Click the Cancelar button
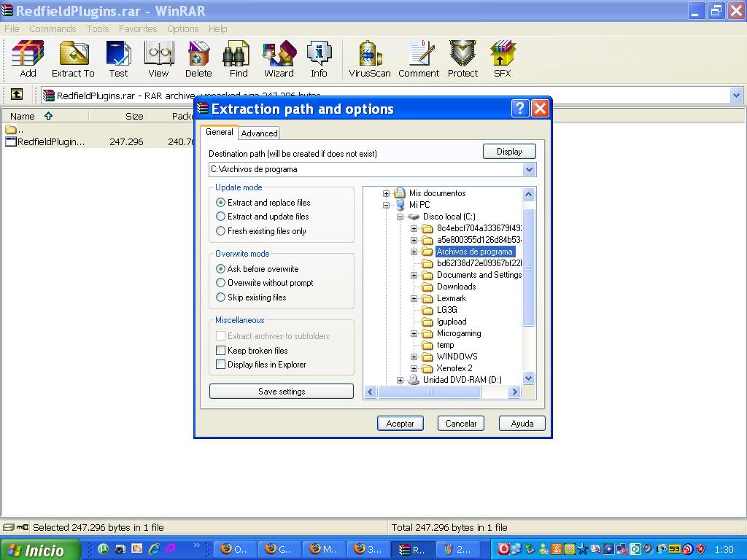The width and height of the screenshot is (747, 560). click(x=461, y=424)
